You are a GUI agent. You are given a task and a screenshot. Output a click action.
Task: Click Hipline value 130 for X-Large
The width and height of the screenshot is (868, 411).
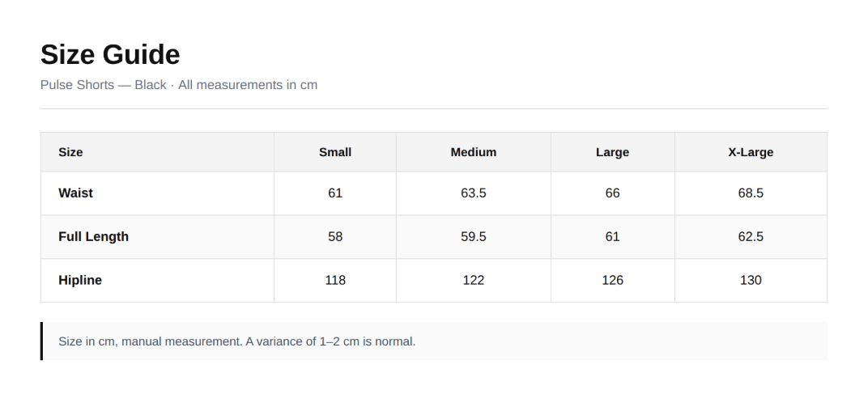point(751,281)
